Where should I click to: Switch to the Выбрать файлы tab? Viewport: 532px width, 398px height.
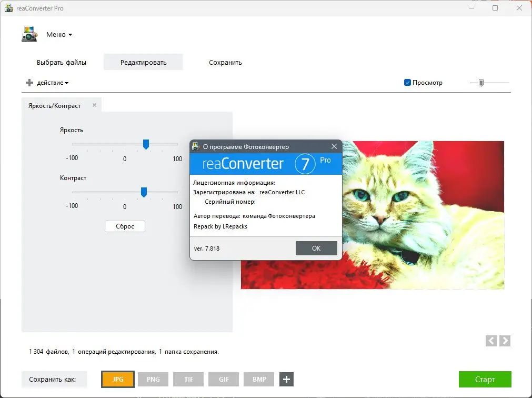click(62, 63)
